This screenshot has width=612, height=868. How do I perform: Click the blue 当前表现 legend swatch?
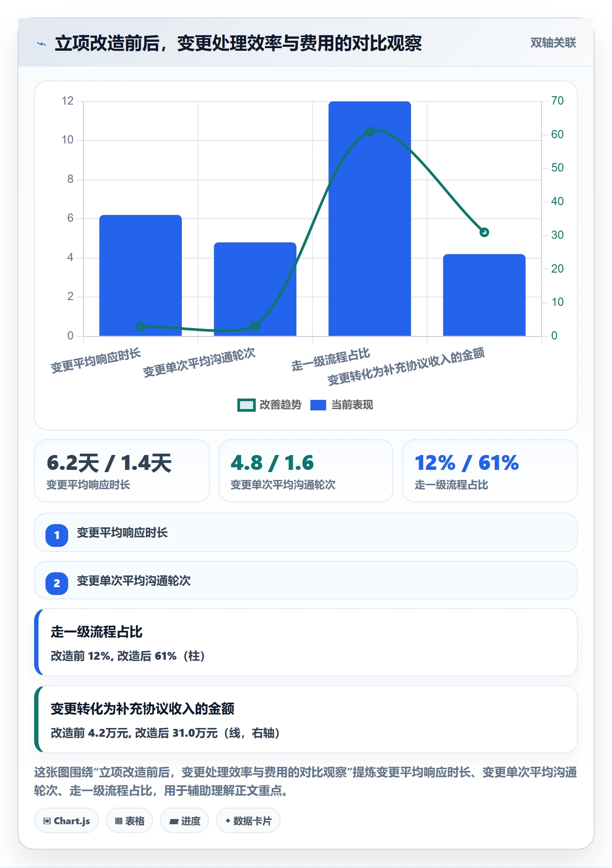pos(318,405)
